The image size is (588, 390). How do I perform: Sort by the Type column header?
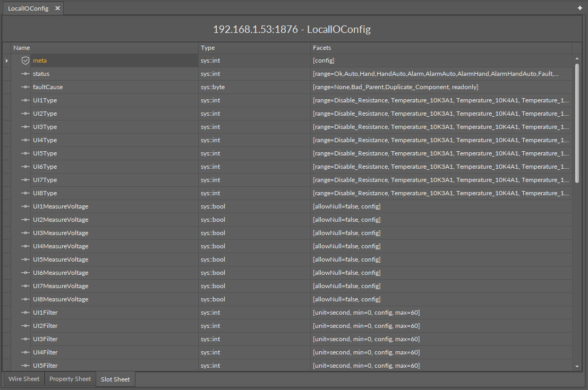(208, 48)
